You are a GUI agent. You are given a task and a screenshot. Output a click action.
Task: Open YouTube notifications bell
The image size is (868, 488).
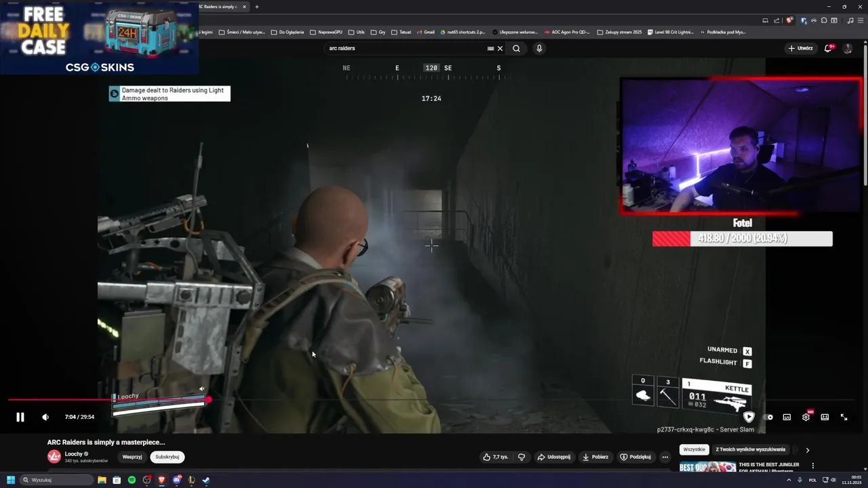829,48
